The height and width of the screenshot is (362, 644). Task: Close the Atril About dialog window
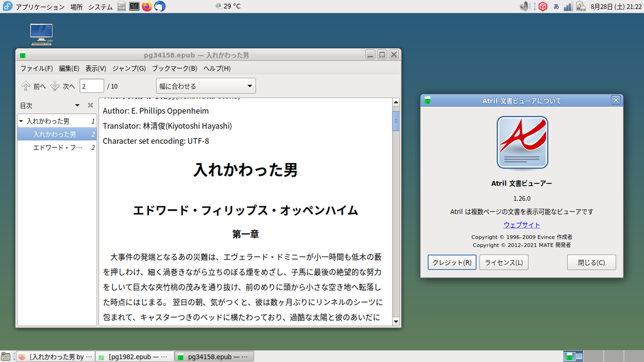pos(616,101)
